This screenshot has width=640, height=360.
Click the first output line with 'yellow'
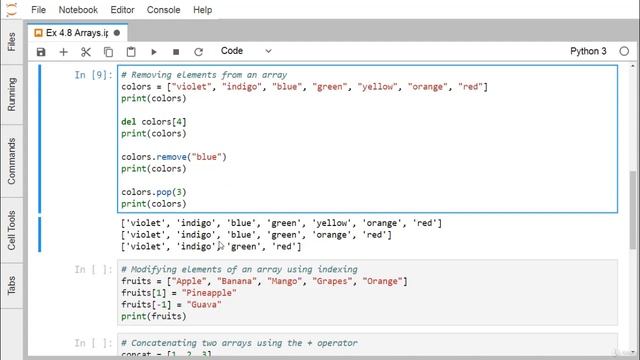tap(281, 223)
